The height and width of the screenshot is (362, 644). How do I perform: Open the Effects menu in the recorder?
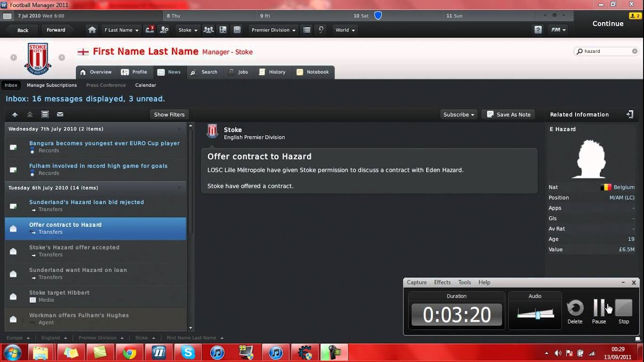pyautogui.click(x=442, y=283)
